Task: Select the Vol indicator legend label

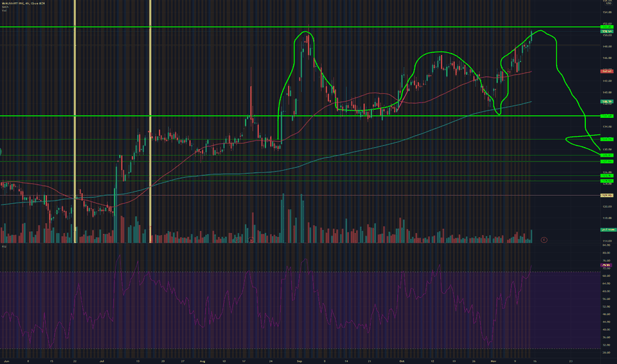Action: click(4, 10)
